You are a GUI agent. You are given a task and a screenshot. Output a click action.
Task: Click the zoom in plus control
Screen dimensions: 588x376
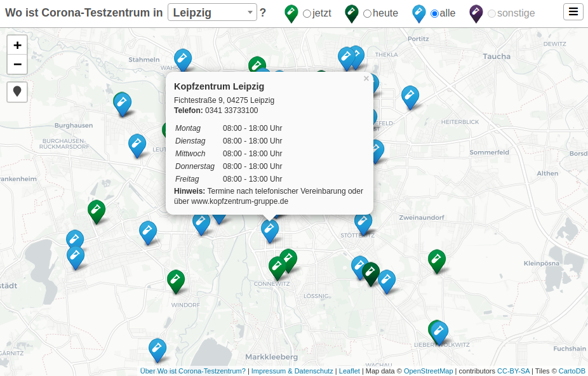click(17, 45)
